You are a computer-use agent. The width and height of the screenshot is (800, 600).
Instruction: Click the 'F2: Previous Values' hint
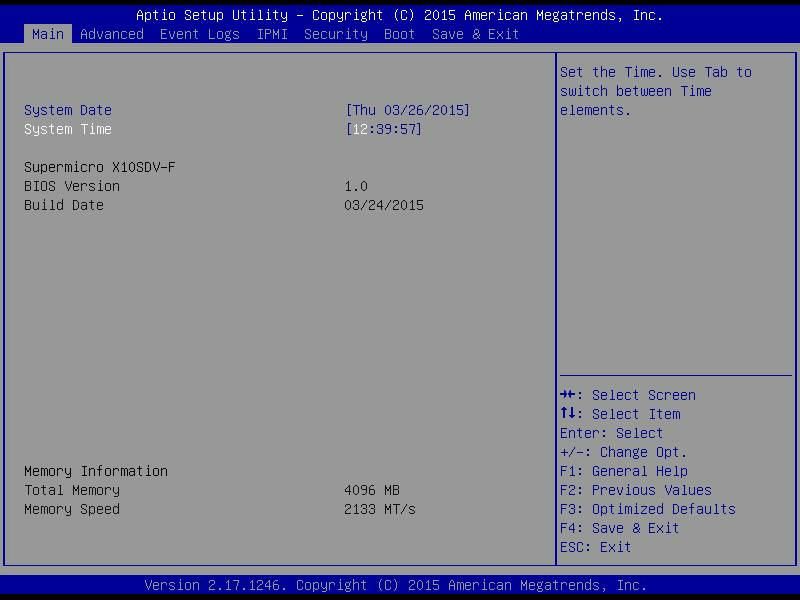636,490
